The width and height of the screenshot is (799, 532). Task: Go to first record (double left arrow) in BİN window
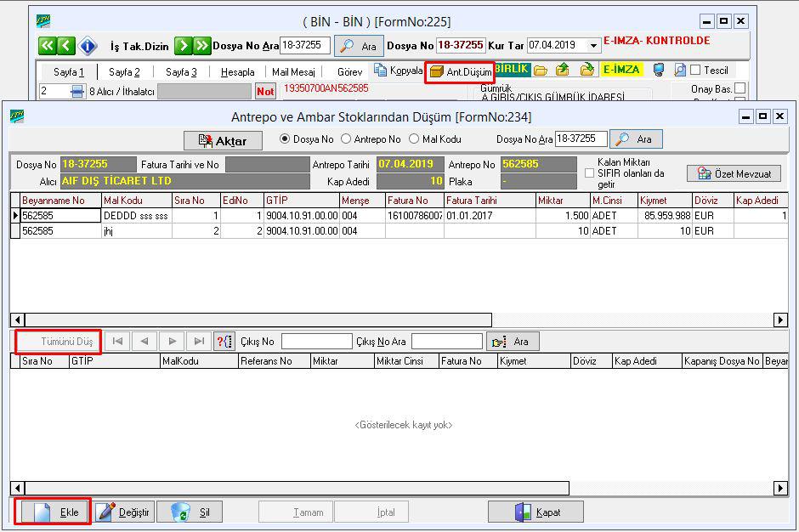pyautogui.click(x=47, y=46)
